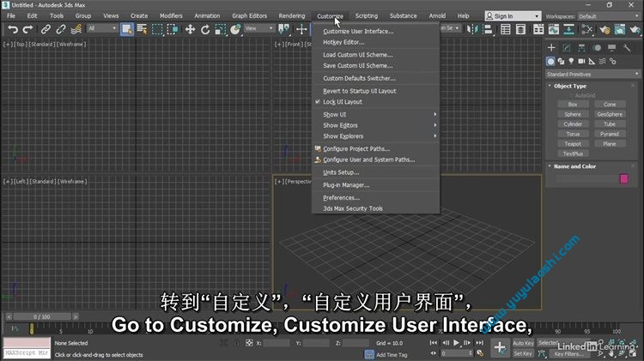The height and width of the screenshot is (361, 644).
Task: Toggle the Auto Key button
Action: [x=523, y=343]
